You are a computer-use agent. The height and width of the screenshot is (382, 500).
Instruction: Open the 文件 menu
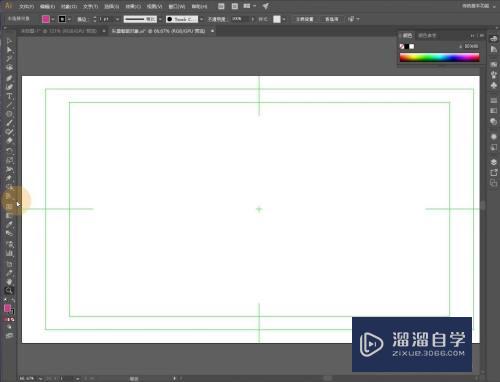(26, 6)
